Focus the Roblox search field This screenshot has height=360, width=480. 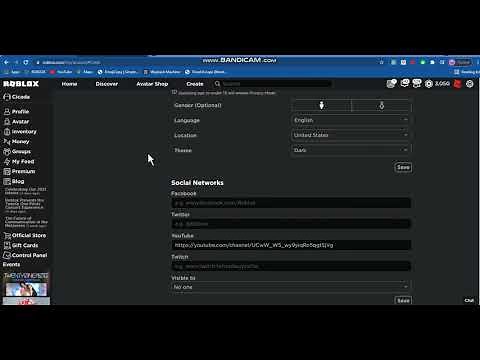(277, 84)
